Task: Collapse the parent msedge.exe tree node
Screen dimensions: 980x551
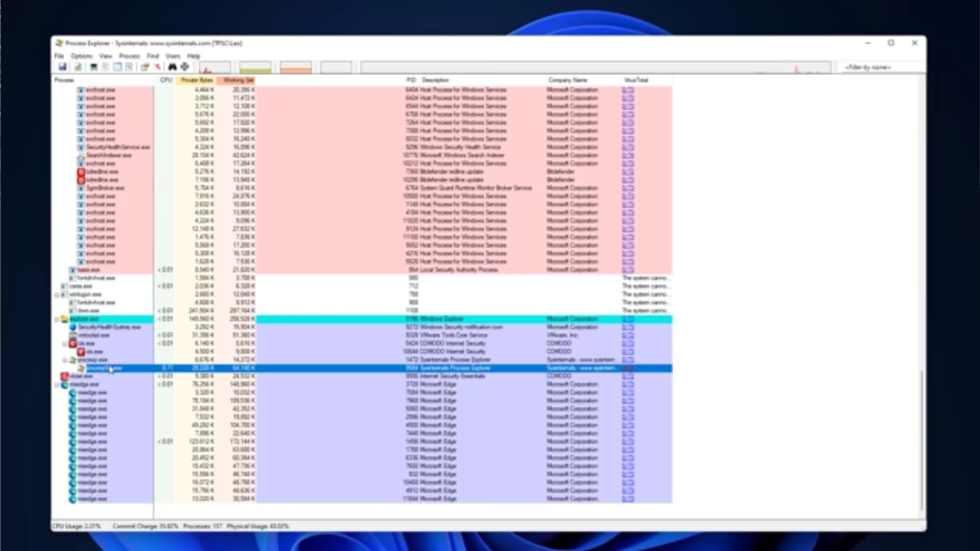Action: pyautogui.click(x=57, y=385)
